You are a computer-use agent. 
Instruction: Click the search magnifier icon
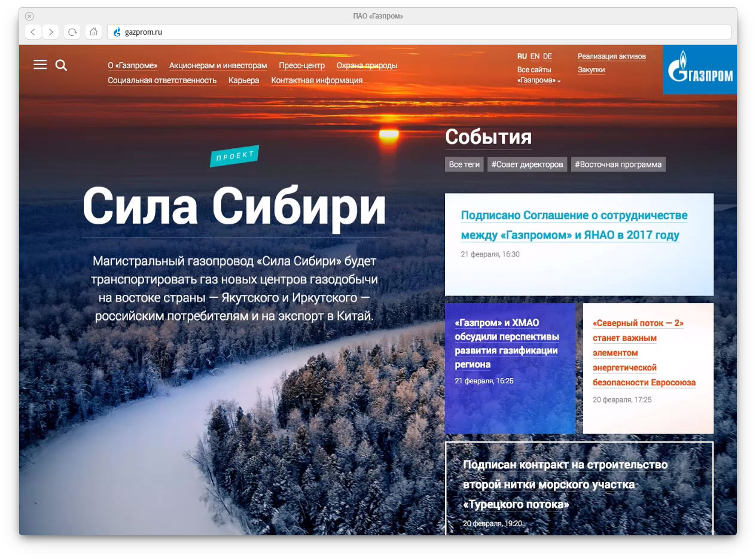61,65
